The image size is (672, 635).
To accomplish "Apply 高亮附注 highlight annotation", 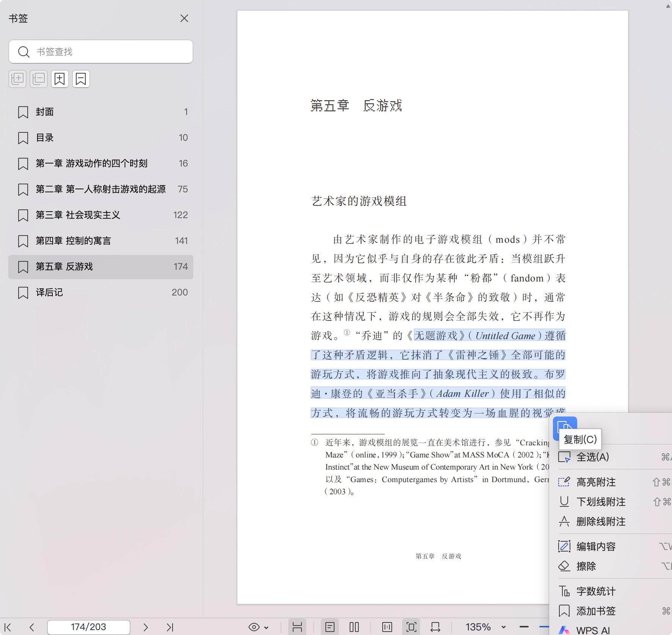I will pyautogui.click(x=597, y=482).
